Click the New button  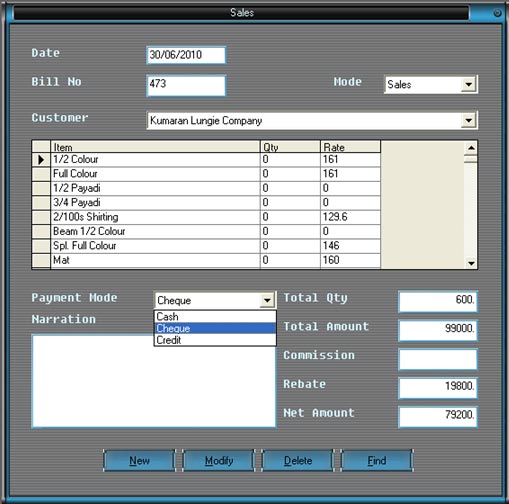click(139, 460)
